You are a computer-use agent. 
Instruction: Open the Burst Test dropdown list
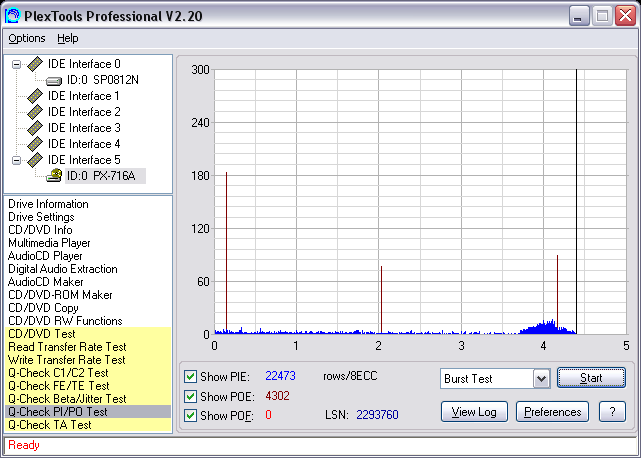click(x=541, y=379)
